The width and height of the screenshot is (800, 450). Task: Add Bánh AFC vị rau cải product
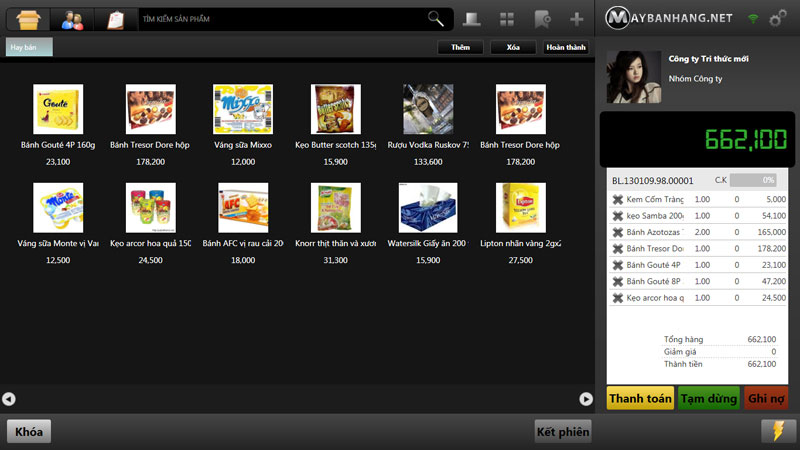[243, 208]
